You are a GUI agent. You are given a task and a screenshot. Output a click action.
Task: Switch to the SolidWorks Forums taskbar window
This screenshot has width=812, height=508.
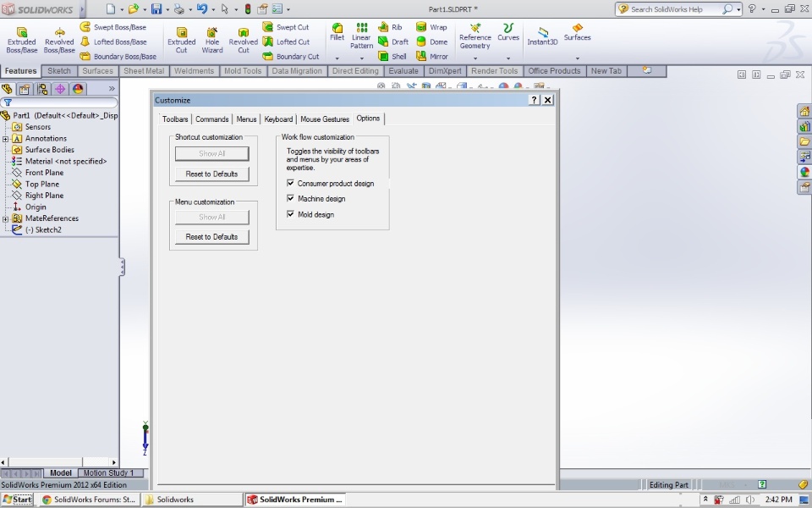[x=89, y=500]
